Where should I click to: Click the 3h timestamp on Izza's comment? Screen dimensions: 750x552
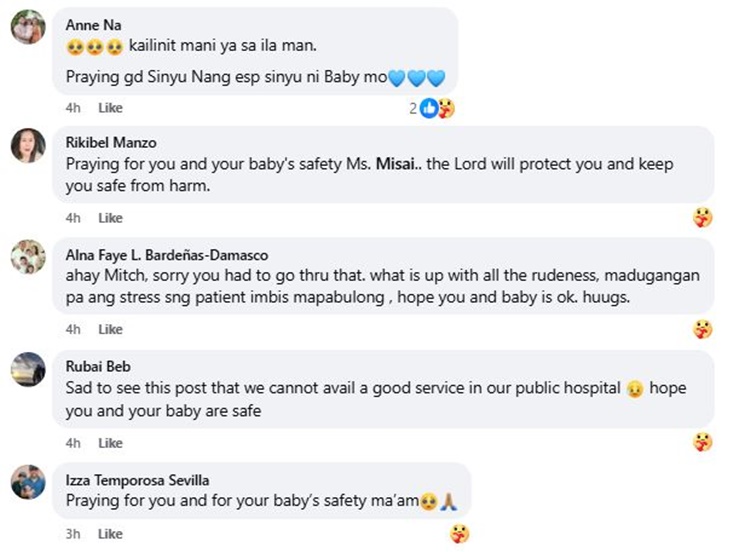tap(73, 534)
